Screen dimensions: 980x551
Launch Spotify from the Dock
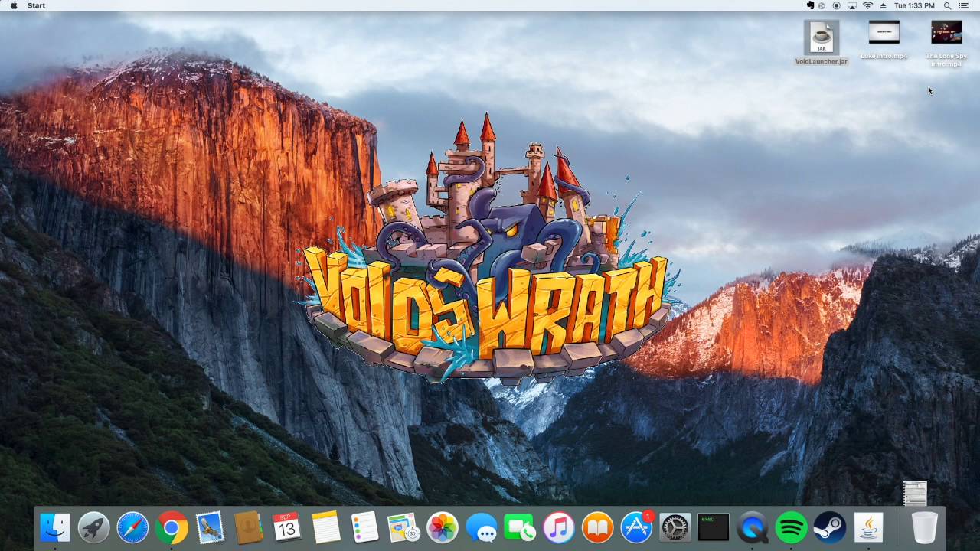click(791, 528)
